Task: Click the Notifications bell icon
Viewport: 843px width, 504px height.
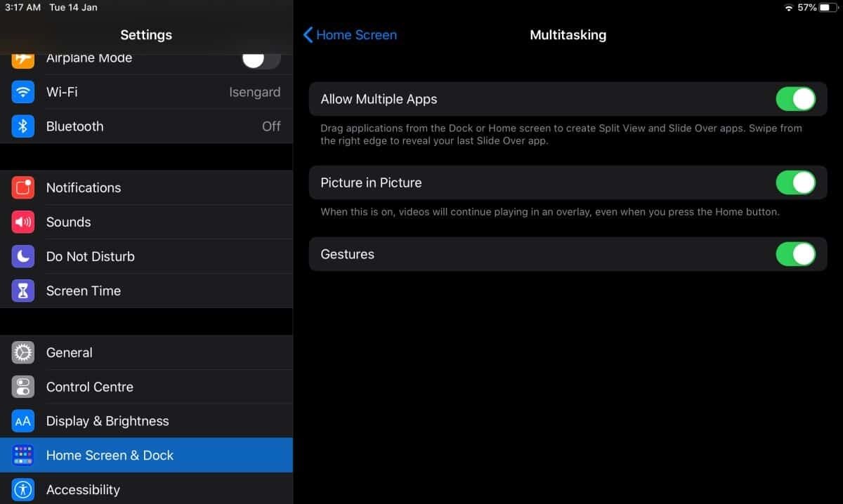Action: [22, 187]
